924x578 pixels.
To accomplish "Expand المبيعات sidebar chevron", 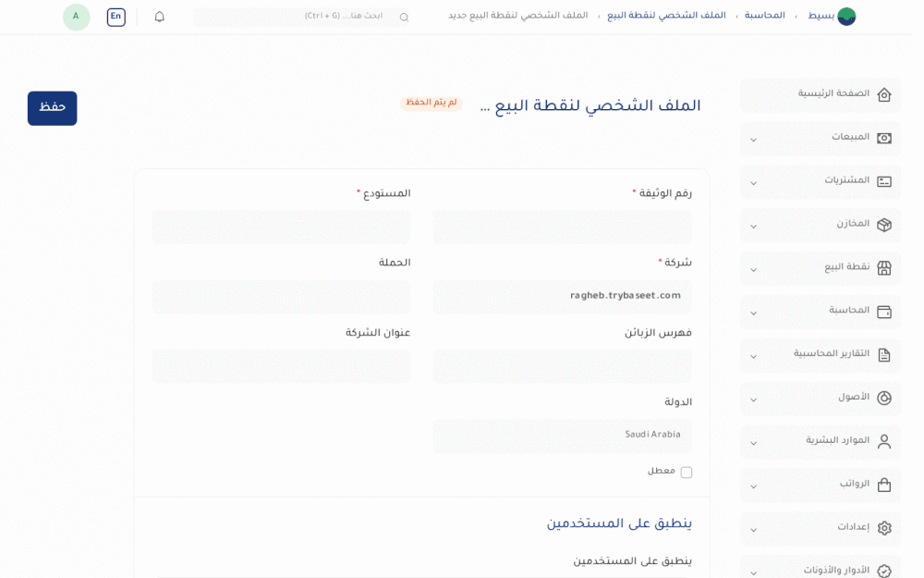I will click(x=753, y=140).
